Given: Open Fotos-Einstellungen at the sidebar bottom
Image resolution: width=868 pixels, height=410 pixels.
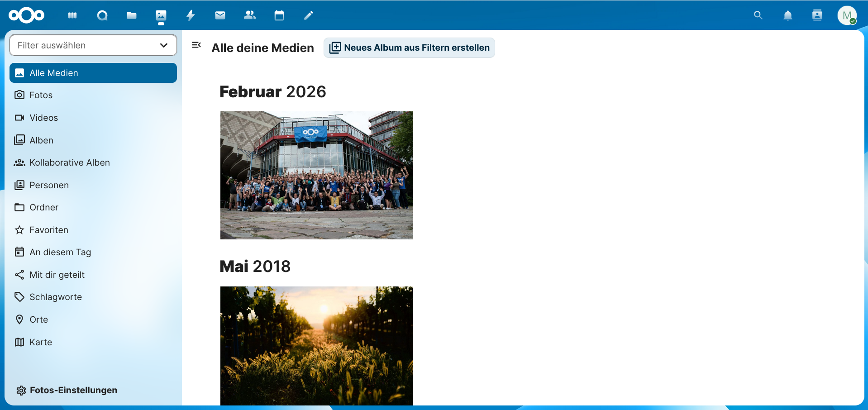Looking at the screenshot, I should point(73,390).
